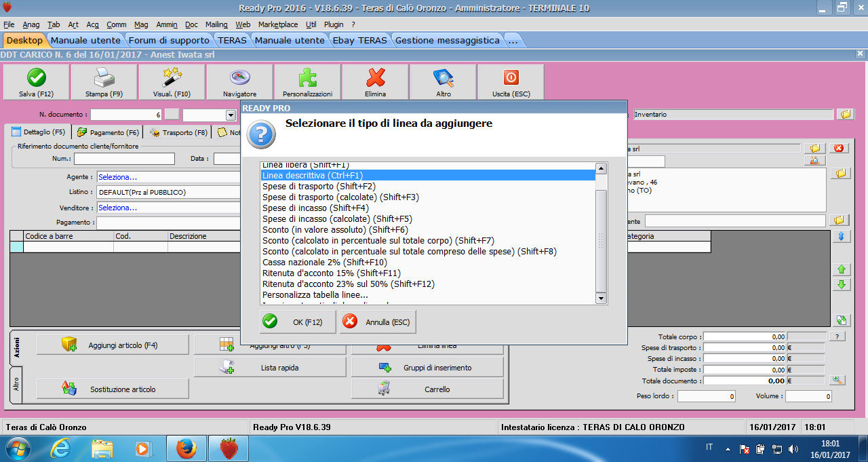The image size is (868, 462).
Task: Click folder icon beside Inventario field
Action: [845, 115]
